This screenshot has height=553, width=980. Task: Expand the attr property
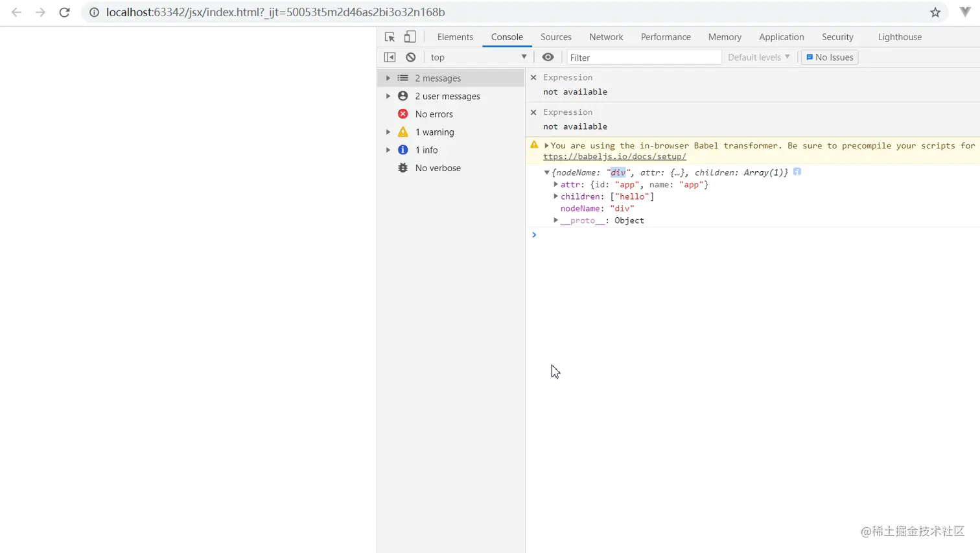pos(556,184)
